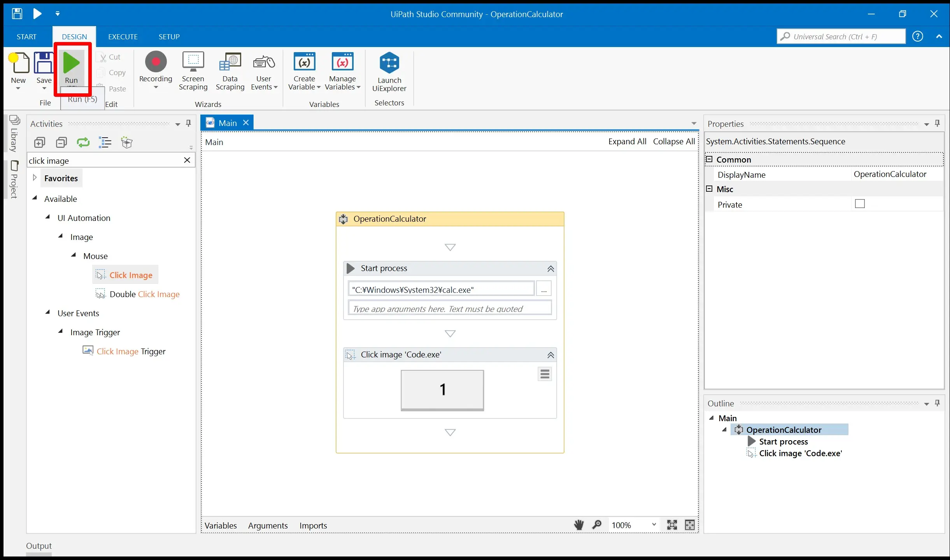Open the document tabs dropdown arrow

click(x=694, y=124)
